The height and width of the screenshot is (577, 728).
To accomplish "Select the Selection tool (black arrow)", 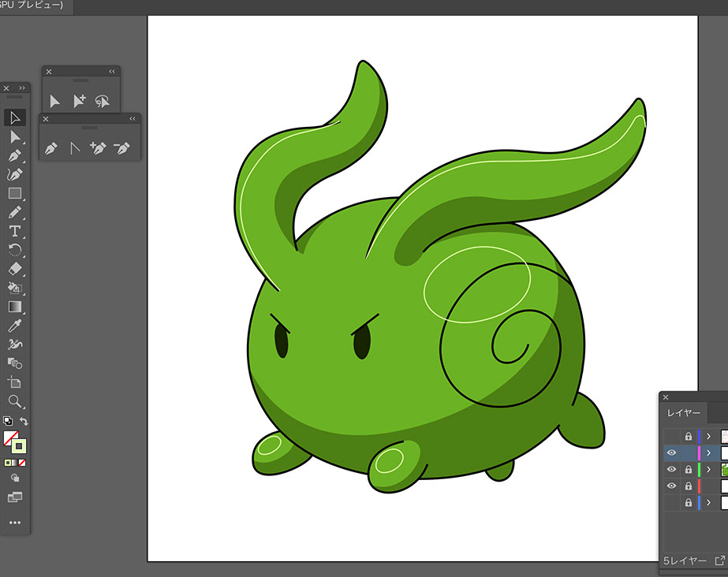I will click(15, 117).
